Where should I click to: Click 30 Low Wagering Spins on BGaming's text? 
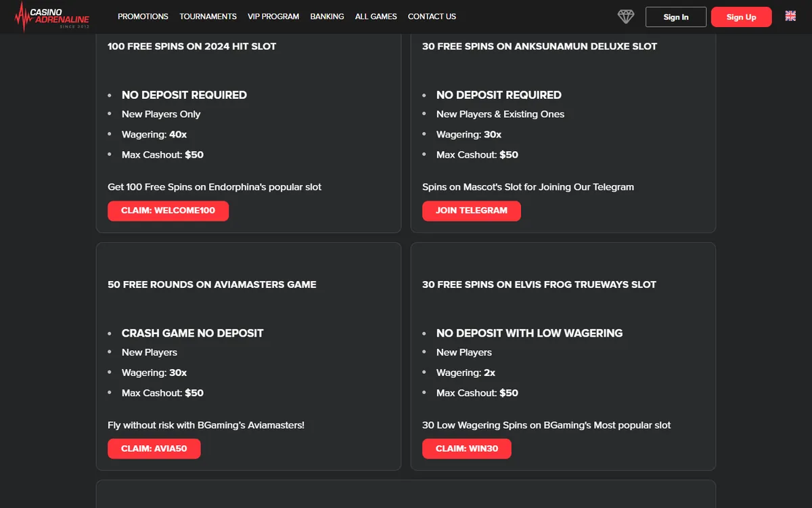[x=547, y=425]
